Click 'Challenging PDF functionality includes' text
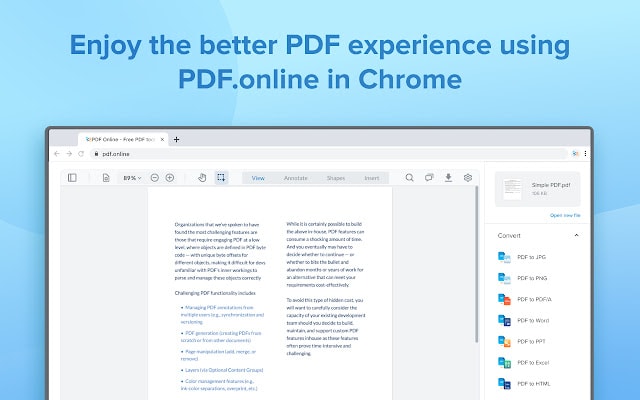 [x=215, y=293]
